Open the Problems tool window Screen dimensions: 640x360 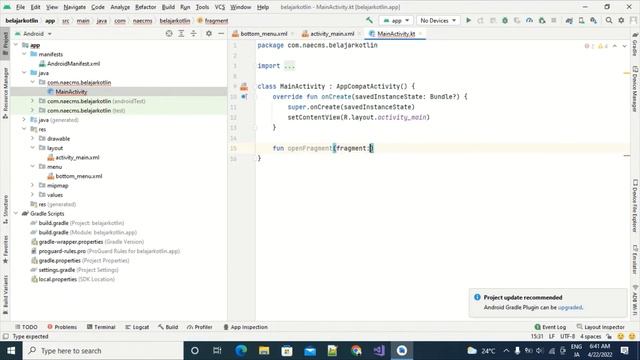[x=62, y=327]
